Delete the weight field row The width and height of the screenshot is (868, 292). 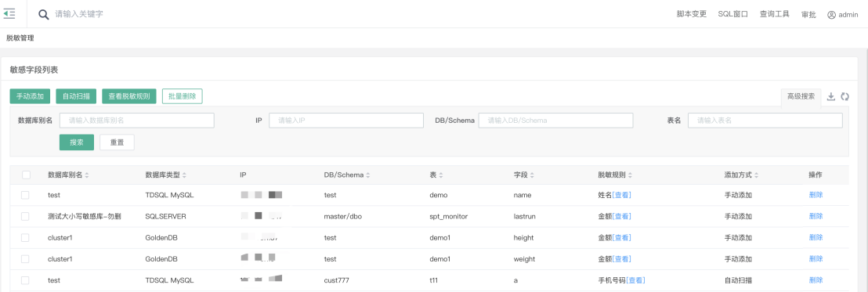(816, 258)
